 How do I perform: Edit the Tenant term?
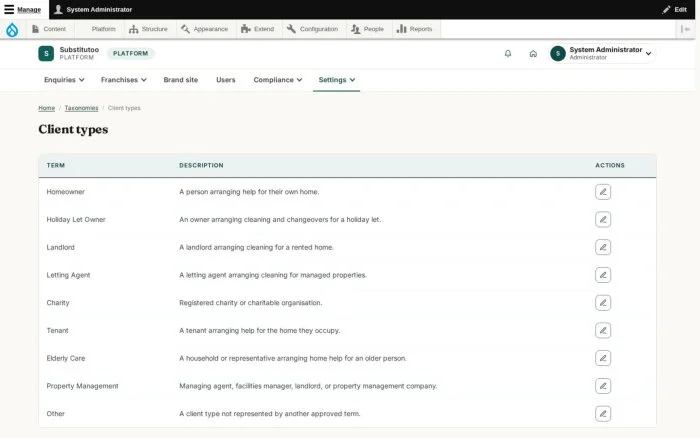coord(603,330)
